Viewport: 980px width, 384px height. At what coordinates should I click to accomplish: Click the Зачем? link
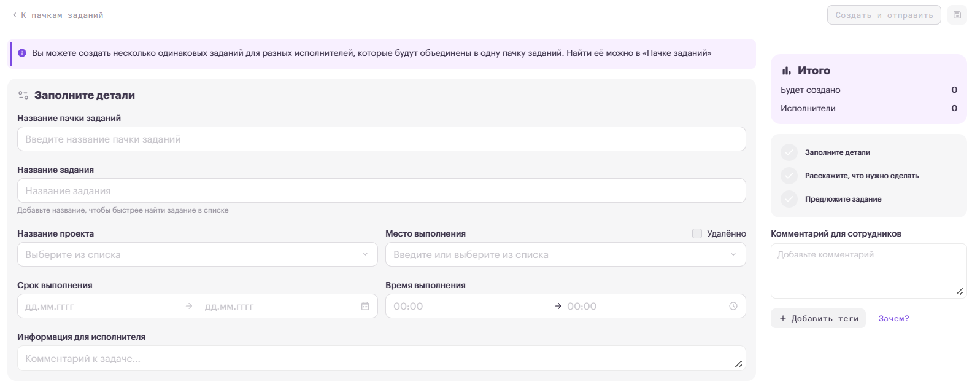893,318
